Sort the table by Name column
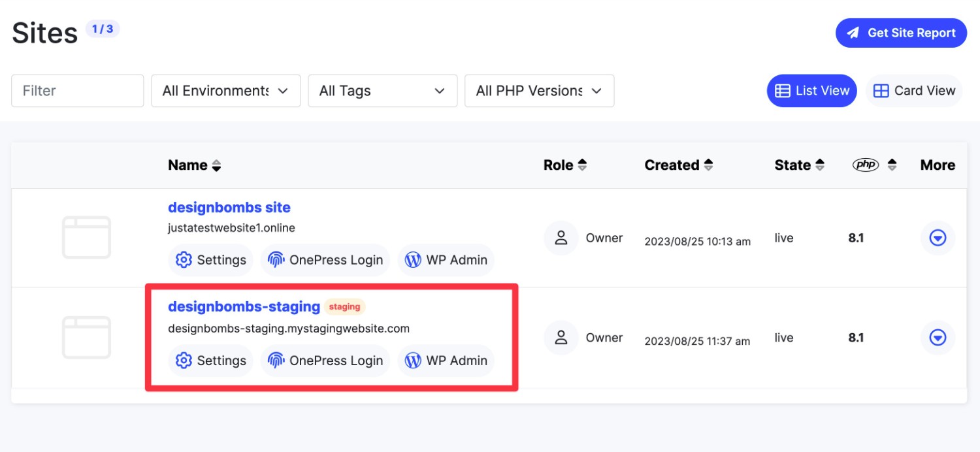This screenshot has height=452, width=980. (195, 165)
